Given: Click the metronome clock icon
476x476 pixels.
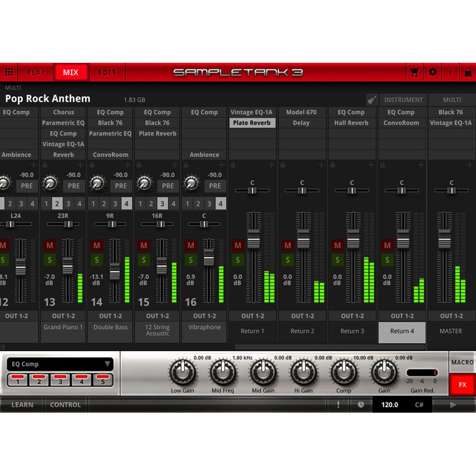Looking at the screenshot, I should click(x=361, y=405).
